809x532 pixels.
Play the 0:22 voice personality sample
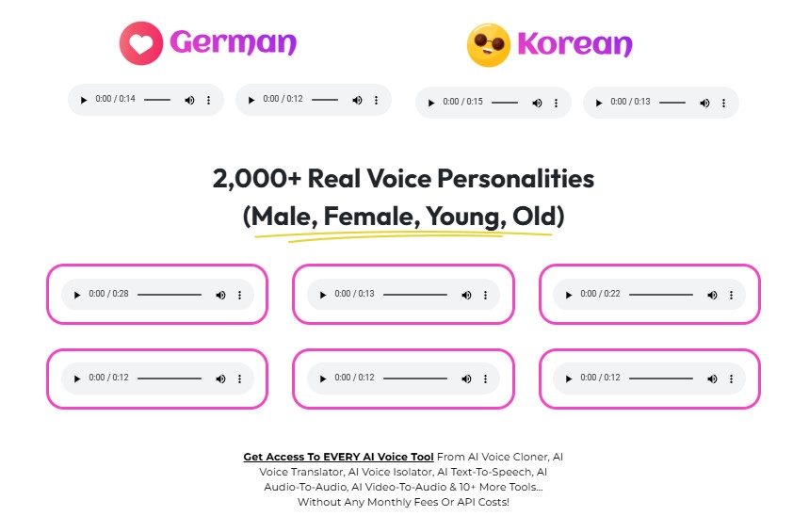(x=569, y=295)
